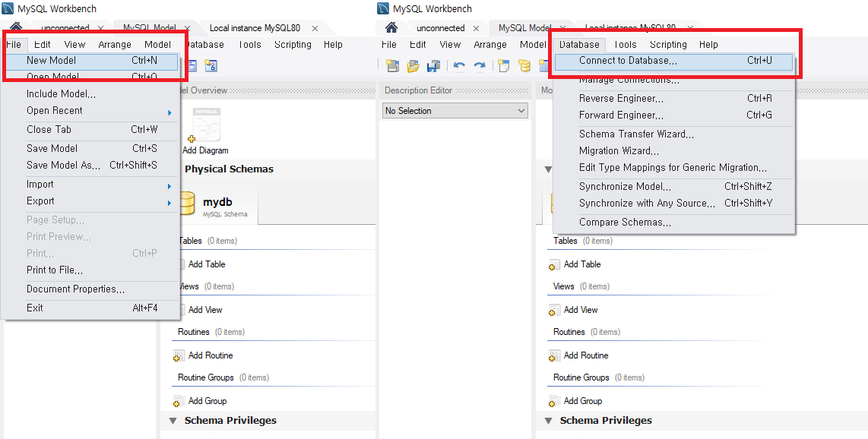
Task: Close the unconnected tab in right window
Action: tap(476, 27)
